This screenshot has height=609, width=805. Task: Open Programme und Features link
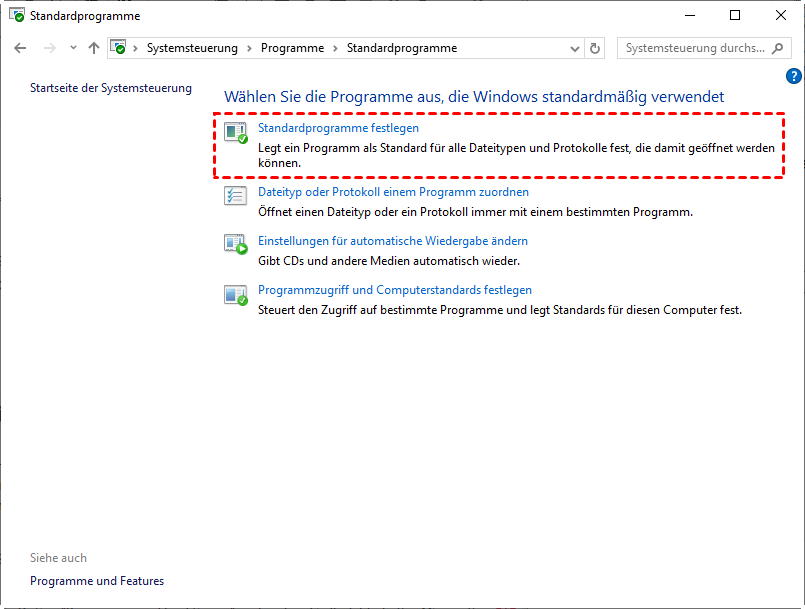(x=97, y=581)
